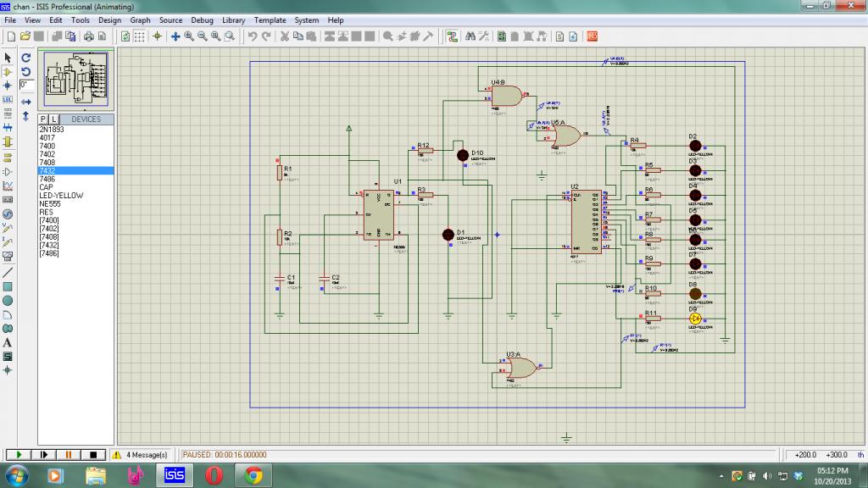
Task: Click the Zoom In magnifier icon
Action: [189, 36]
